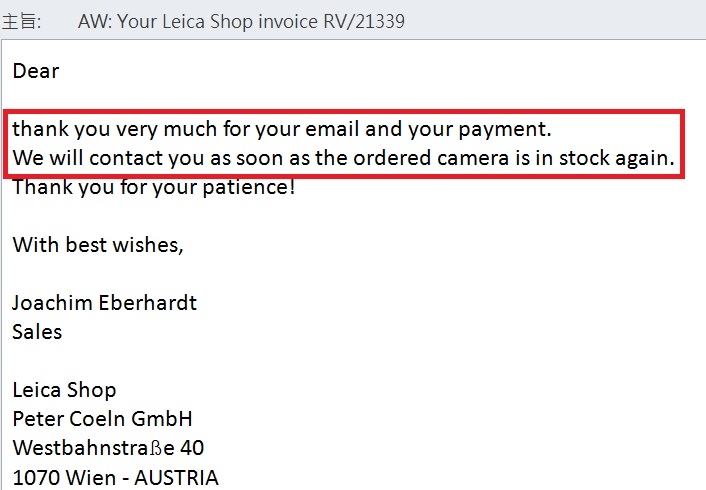Image resolution: width=706 pixels, height=490 pixels.
Task: Click the 1070 Wien - AUSTRIA line
Action: click(115, 478)
